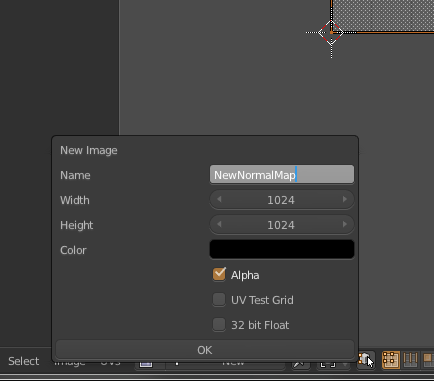The height and width of the screenshot is (381, 434).
Task: Click the NewNormalMap name field
Action: (x=282, y=174)
